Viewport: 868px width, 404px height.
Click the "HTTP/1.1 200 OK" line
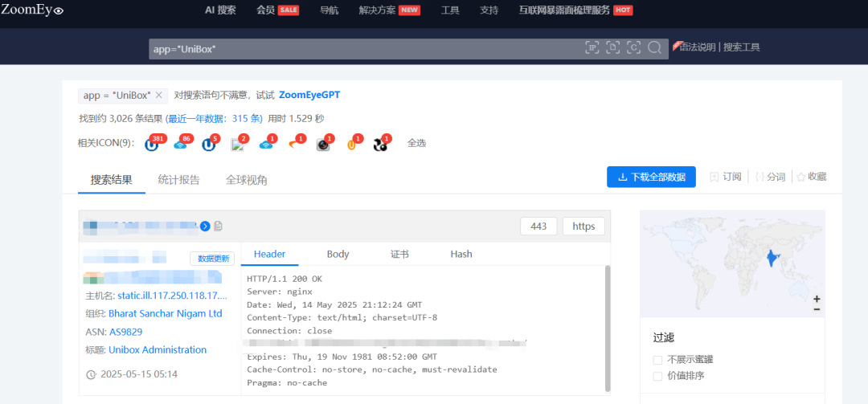284,279
